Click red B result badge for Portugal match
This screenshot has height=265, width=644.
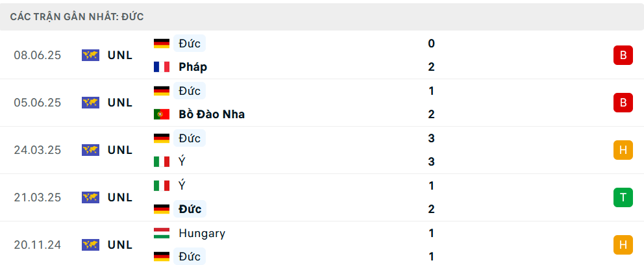[x=623, y=103]
